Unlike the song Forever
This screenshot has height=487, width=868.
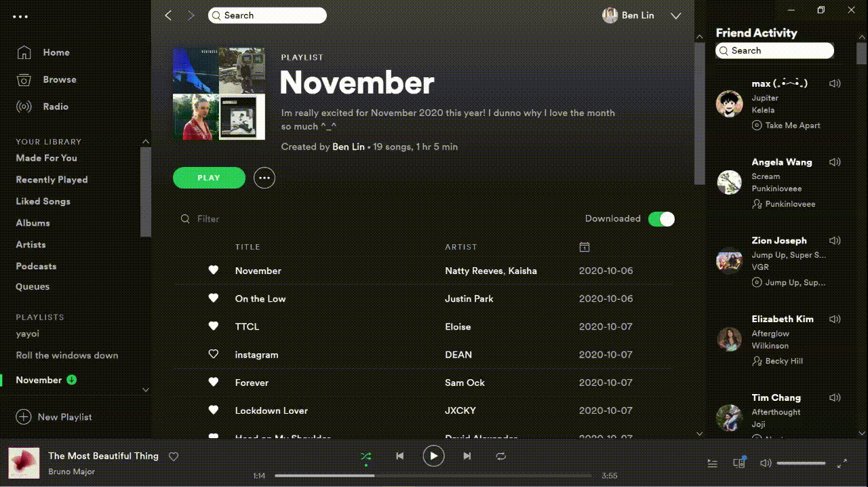(213, 383)
